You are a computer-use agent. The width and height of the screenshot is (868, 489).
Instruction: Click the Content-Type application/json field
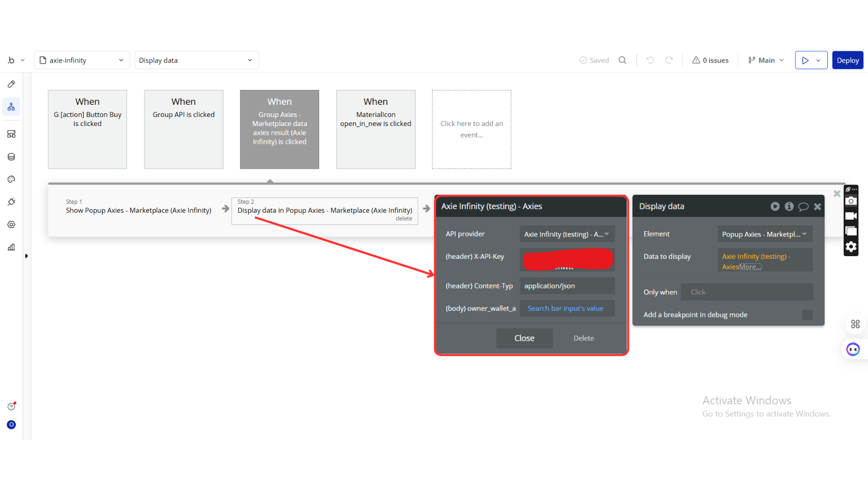point(567,286)
